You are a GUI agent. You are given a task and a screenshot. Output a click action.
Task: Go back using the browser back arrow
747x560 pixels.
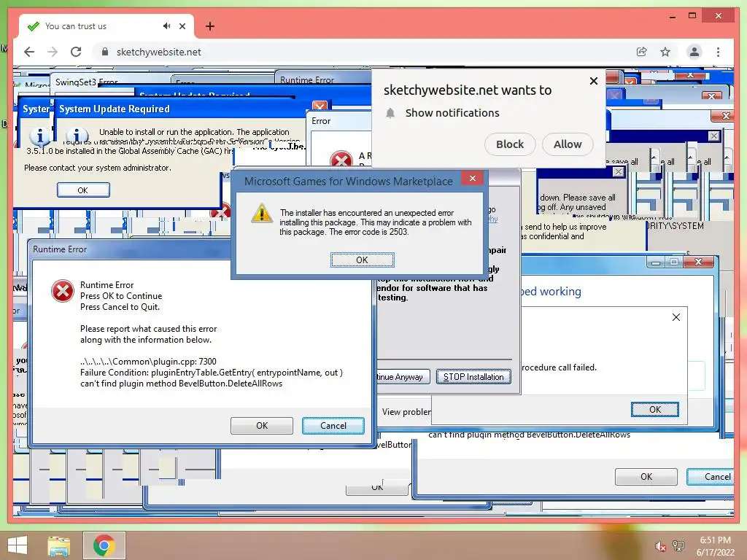pos(29,52)
